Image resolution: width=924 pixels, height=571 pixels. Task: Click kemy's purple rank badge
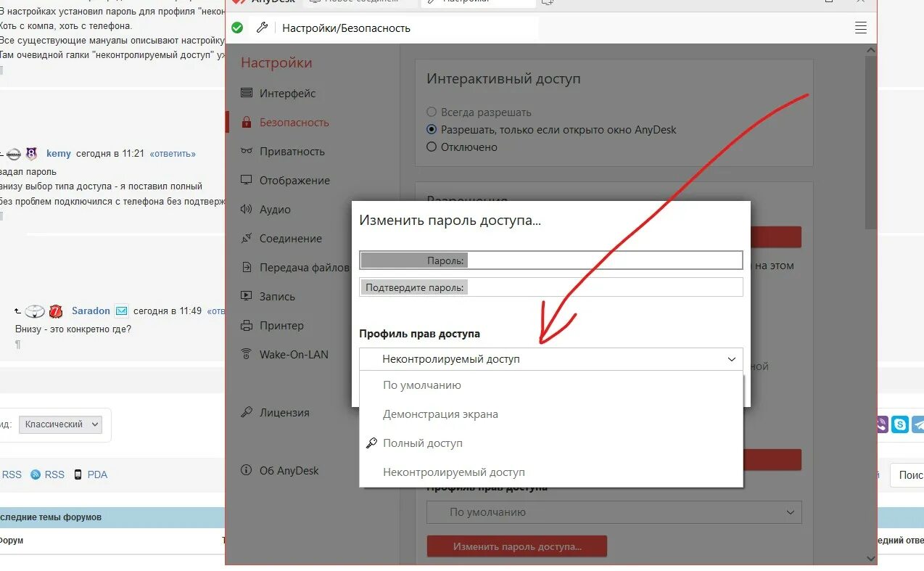(x=31, y=154)
